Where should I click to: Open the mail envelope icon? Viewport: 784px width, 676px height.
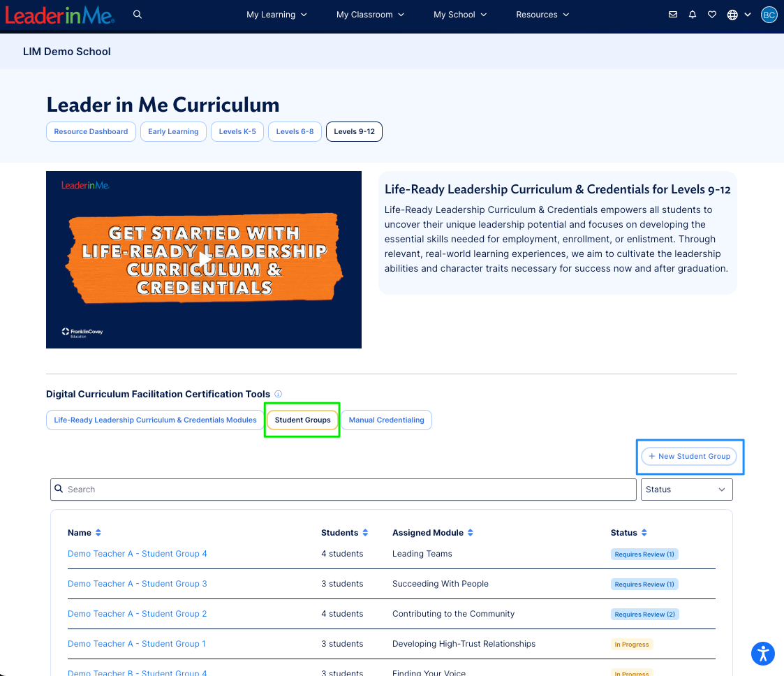(673, 15)
